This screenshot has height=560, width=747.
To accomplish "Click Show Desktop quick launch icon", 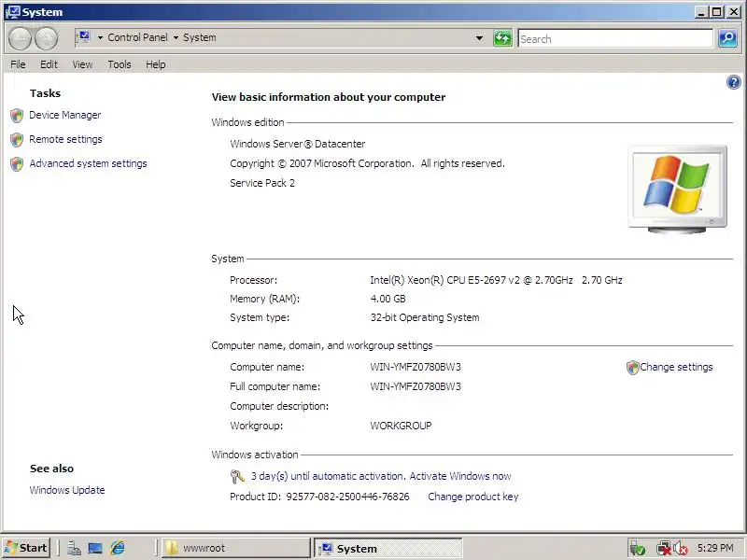I will (95, 548).
